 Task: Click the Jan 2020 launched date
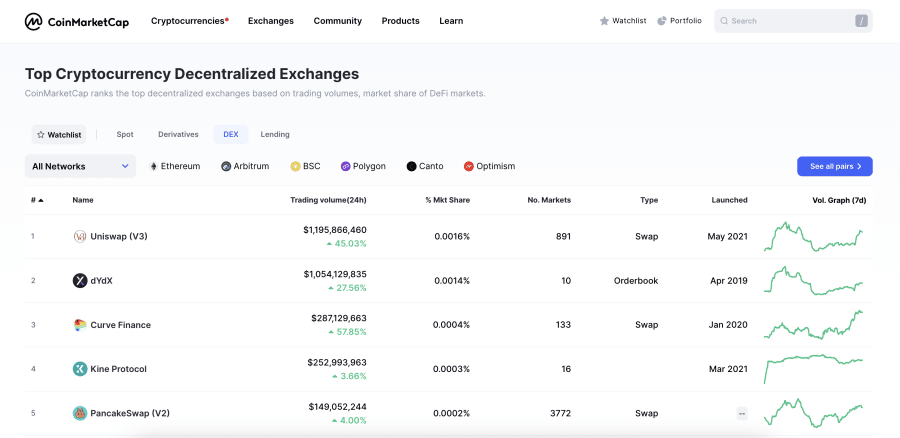click(x=728, y=325)
